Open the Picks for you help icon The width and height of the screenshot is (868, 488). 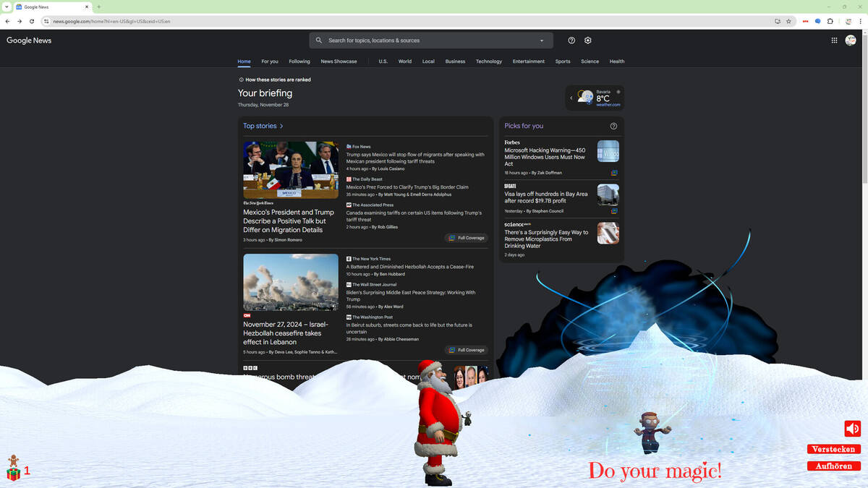coord(613,126)
